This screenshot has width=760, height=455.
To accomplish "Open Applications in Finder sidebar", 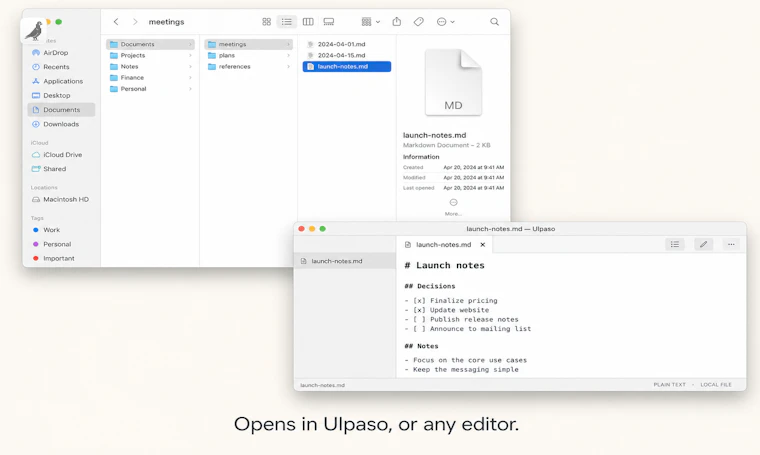I will 61,81.
